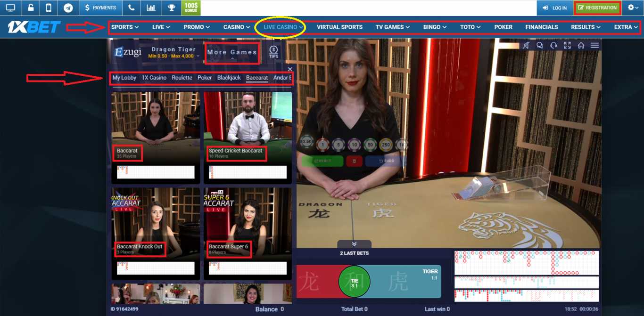Click the Log In button
The width and height of the screenshot is (644, 316).
554,8
